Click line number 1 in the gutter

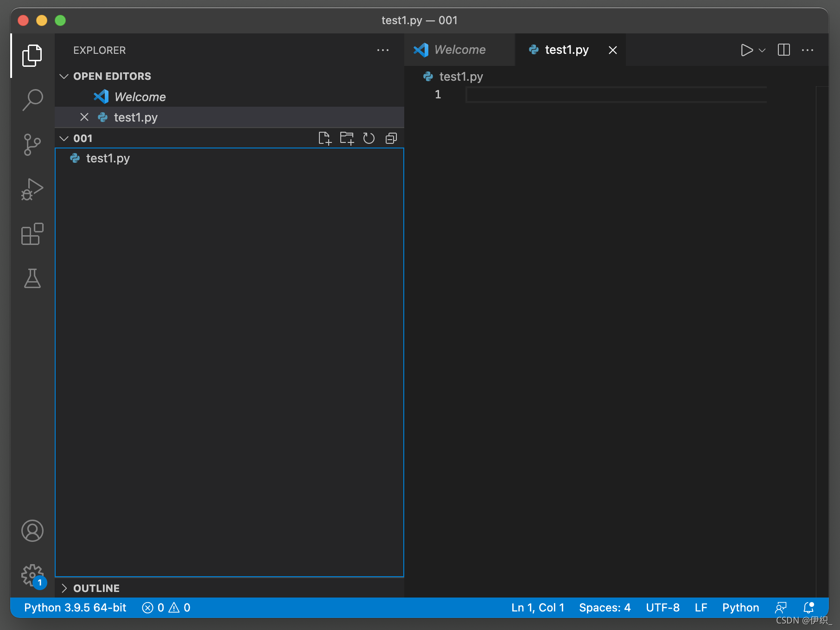(438, 95)
